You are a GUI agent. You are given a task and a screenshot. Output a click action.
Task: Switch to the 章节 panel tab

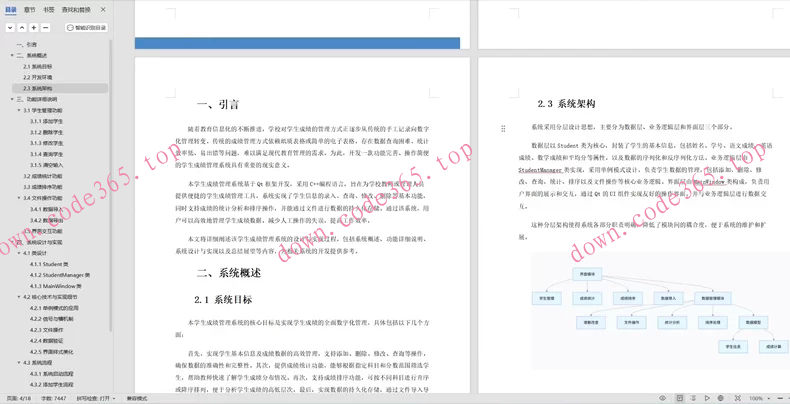(x=30, y=10)
